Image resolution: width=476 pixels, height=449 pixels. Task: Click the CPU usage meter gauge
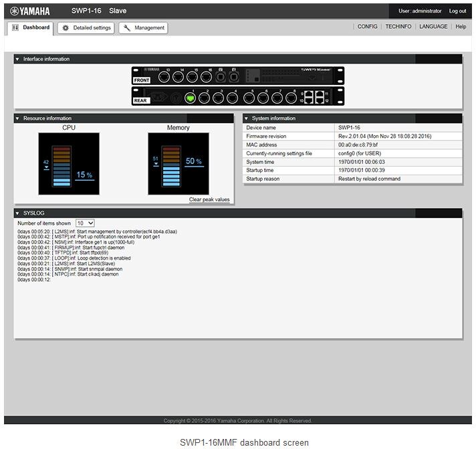pyautogui.click(x=68, y=164)
